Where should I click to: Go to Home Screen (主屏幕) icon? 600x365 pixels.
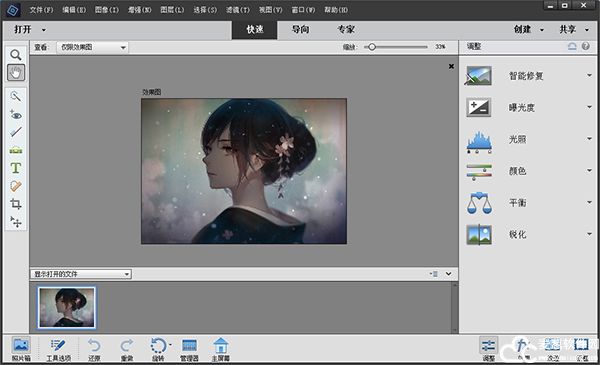[221, 345]
